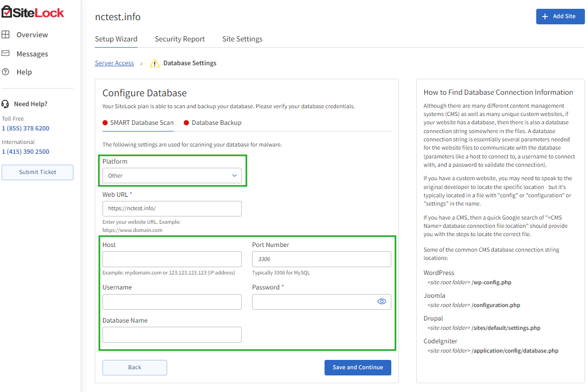The width and height of the screenshot is (588, 392).
Task: Click the Host example hint text
Action: 169,273
